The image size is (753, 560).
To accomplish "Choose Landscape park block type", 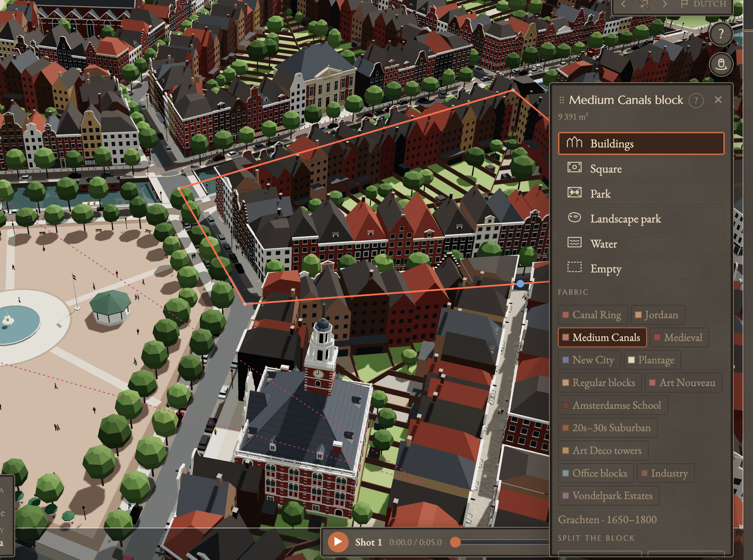I will 641,218.
